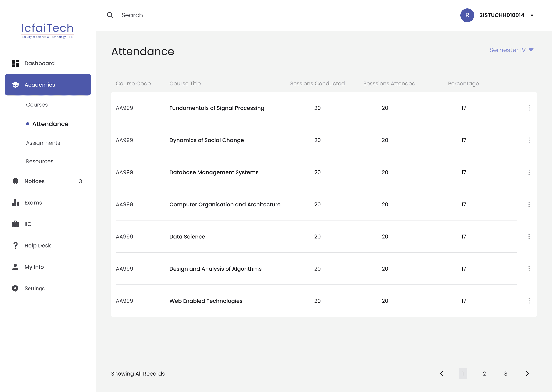Expand the Semester IV dropdown
The width and height of the screenshot is (552, 392).
click(511, 50)
